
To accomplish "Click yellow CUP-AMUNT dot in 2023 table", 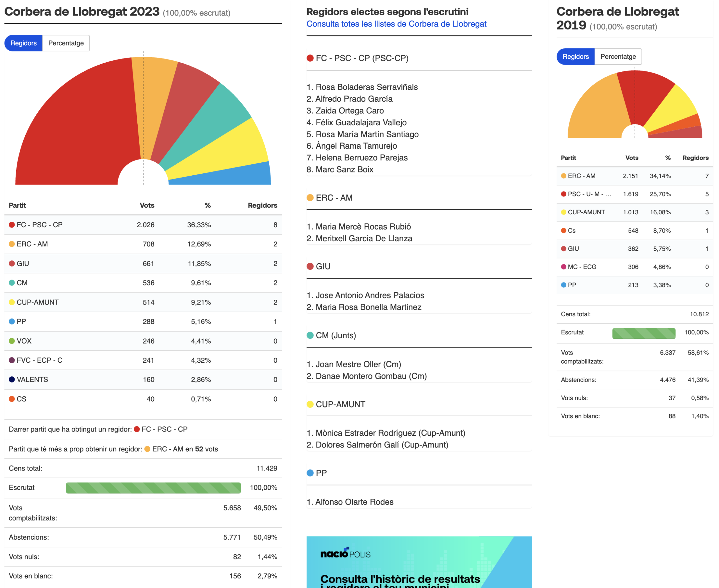I will (x=12, y=302).
